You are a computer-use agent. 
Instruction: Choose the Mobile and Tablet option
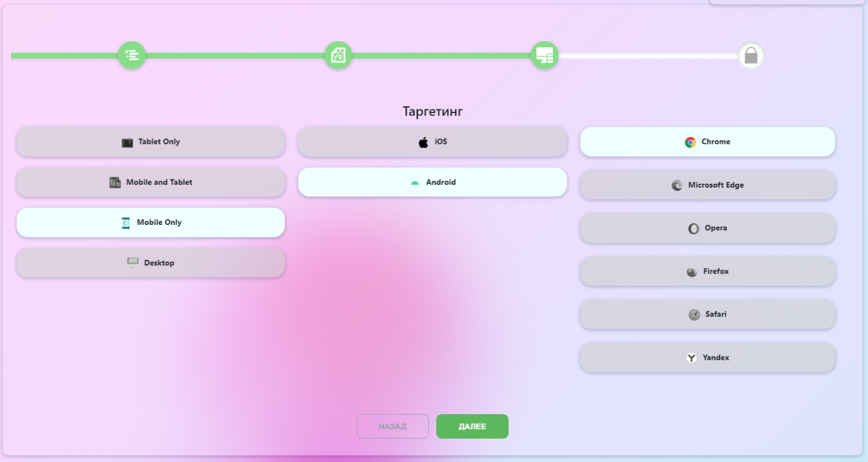point(150,182)
